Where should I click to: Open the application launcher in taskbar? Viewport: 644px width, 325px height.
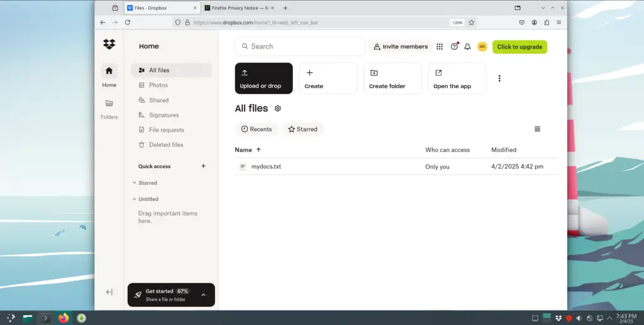coord(11,317)
